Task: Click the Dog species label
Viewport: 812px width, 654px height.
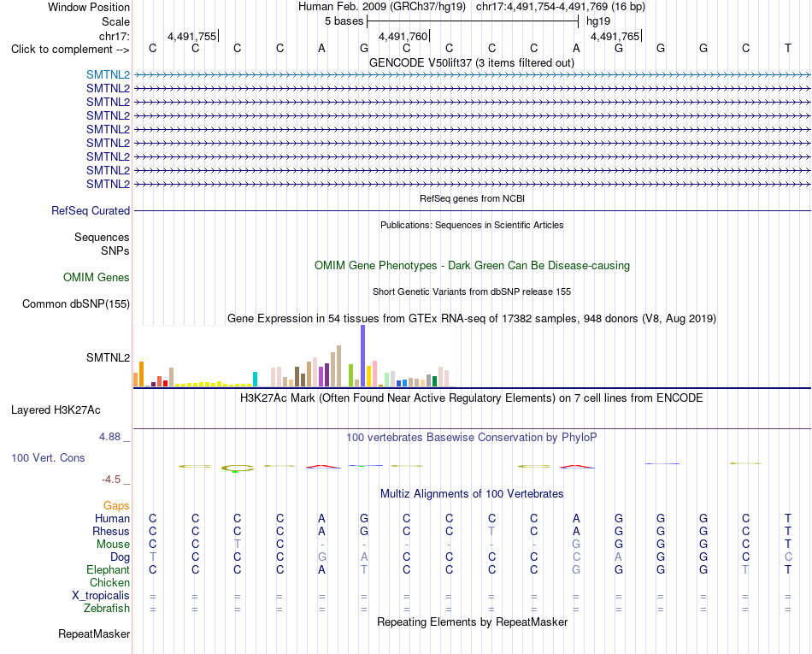Action: 120,557
